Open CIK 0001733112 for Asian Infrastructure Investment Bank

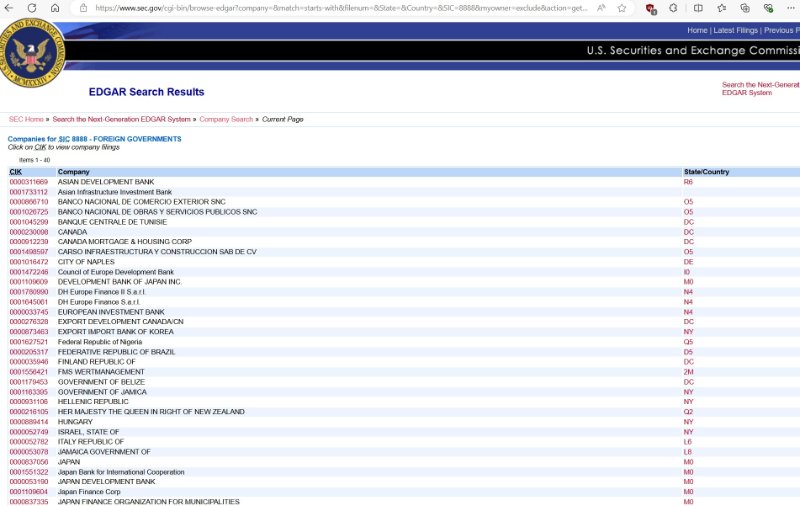tap(29, 192)
